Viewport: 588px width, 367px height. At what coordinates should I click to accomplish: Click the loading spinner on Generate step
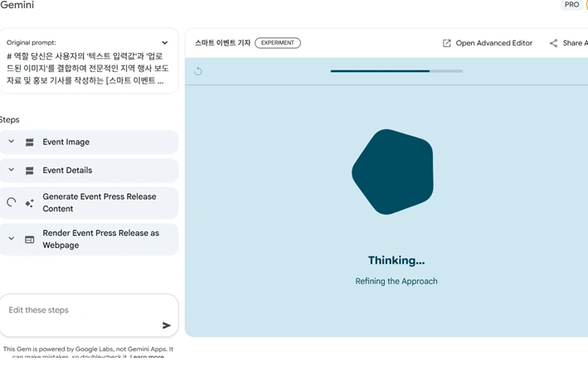point(12,202)
